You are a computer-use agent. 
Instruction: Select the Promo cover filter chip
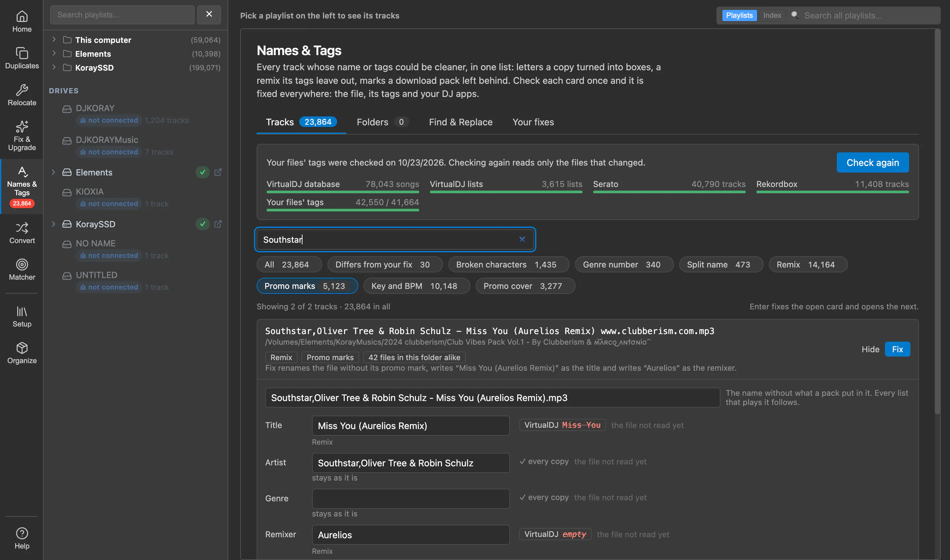[525, 286]
